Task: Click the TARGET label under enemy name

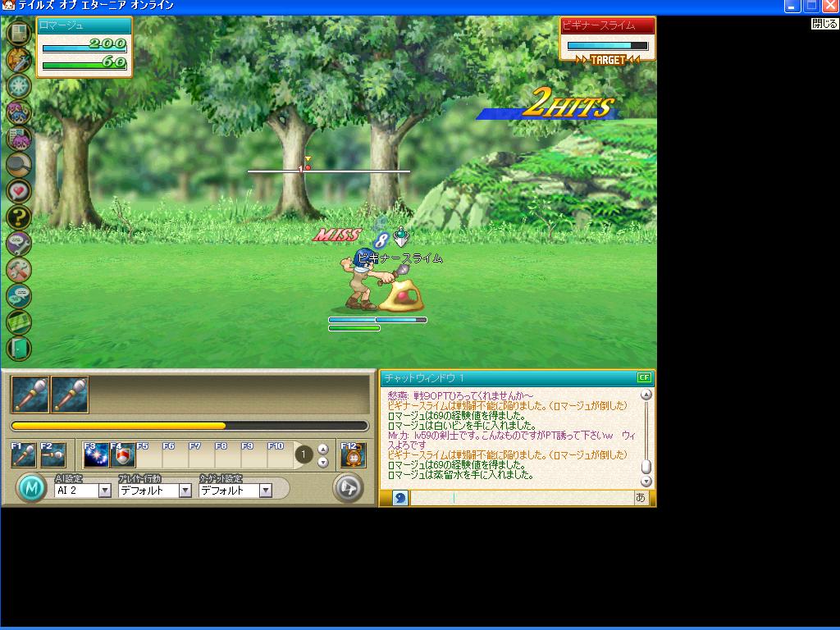Action: [608, 60]
